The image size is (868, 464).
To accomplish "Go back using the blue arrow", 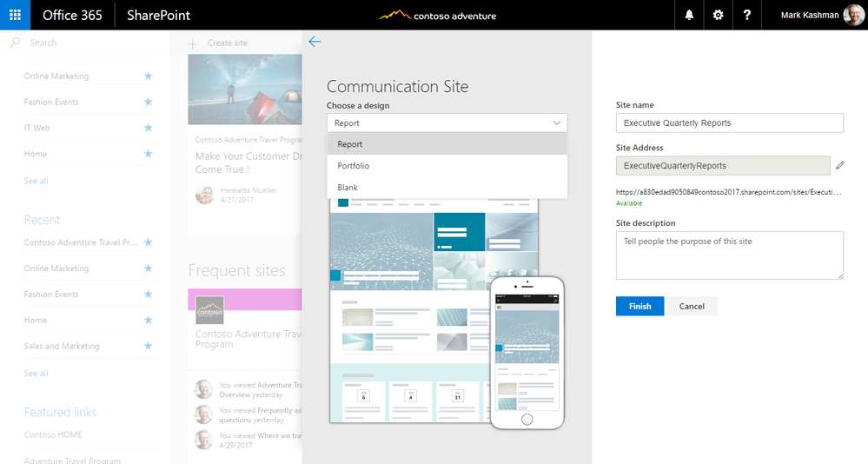I will (315, 42).
